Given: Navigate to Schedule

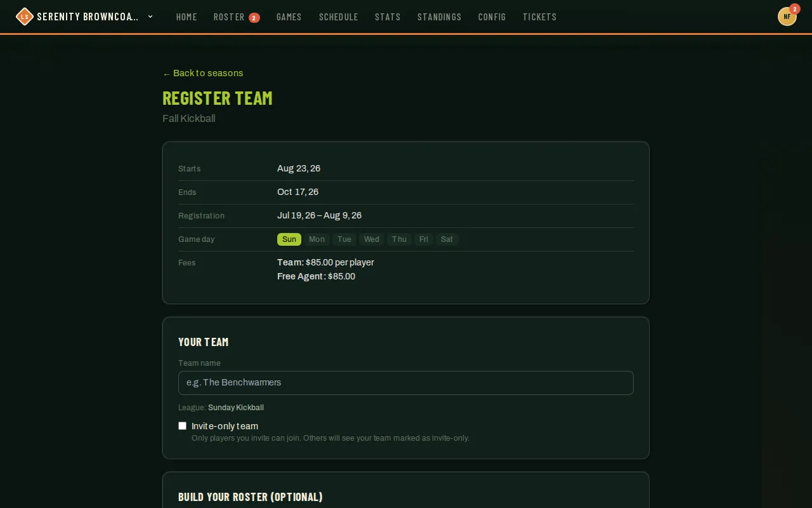Looking at the screenshot, I should [x=339, y=17].
